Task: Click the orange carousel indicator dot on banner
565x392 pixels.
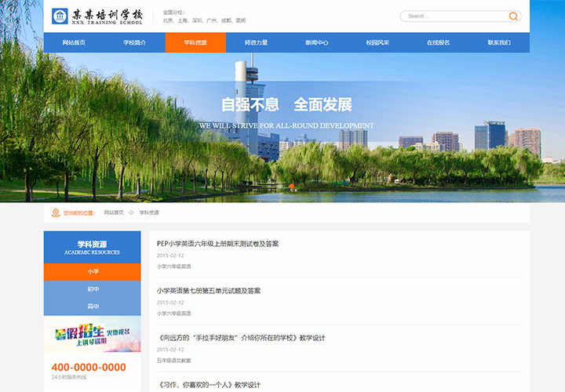Action: click(291, 186)
